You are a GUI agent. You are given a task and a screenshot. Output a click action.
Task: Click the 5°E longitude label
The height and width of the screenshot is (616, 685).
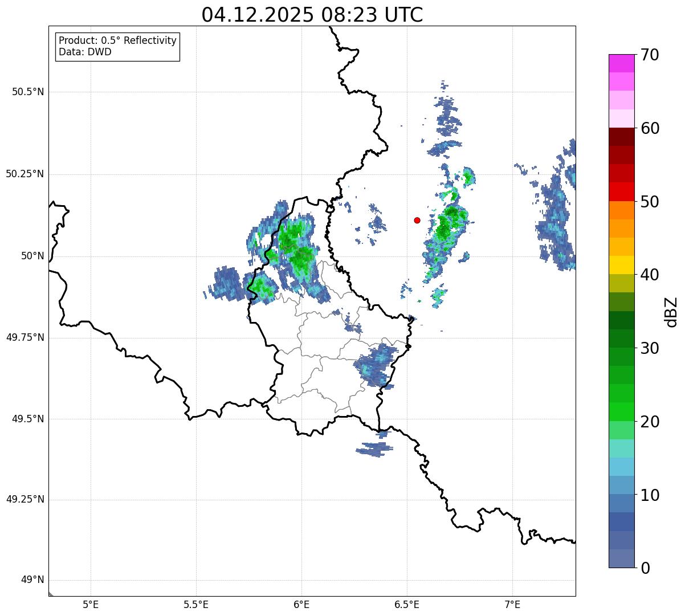click(x=91, y=604)
